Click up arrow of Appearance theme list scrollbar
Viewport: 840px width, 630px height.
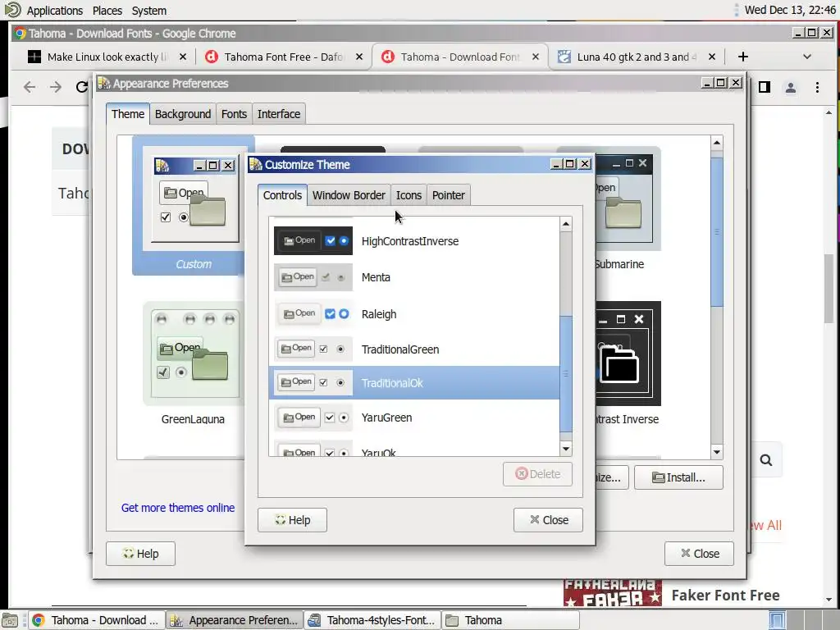pos(717,143)
